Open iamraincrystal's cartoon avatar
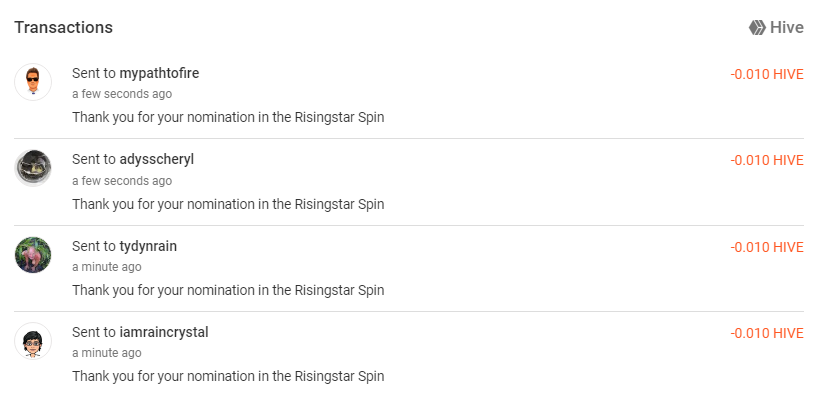The image size is (816, 394). pos(33,341)
